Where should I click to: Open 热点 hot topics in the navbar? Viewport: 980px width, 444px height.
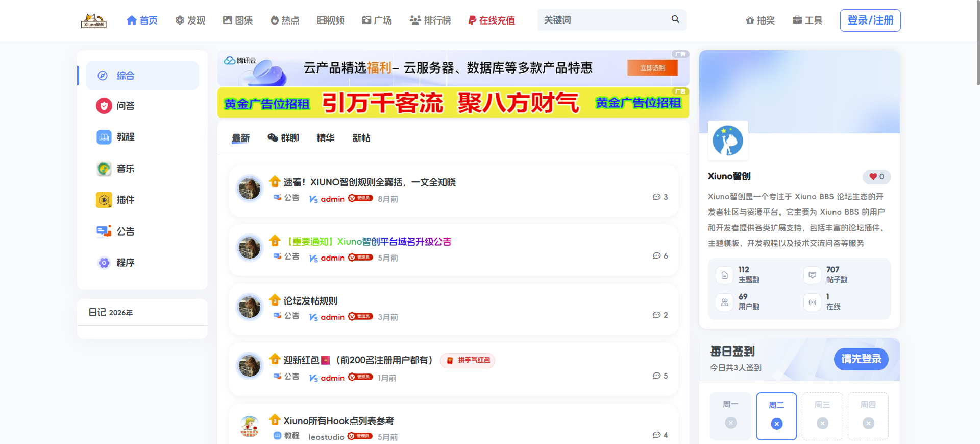click(x=285, y=20)
